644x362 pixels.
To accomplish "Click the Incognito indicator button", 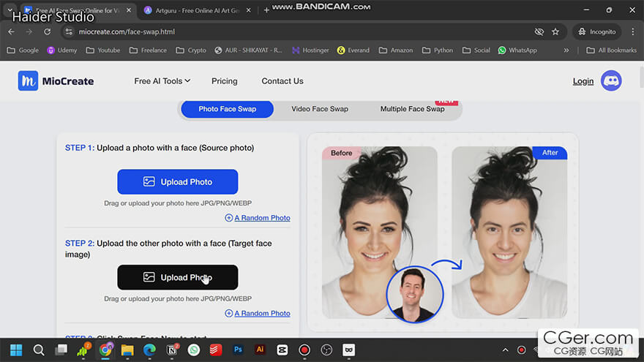I will click(596, 31).
